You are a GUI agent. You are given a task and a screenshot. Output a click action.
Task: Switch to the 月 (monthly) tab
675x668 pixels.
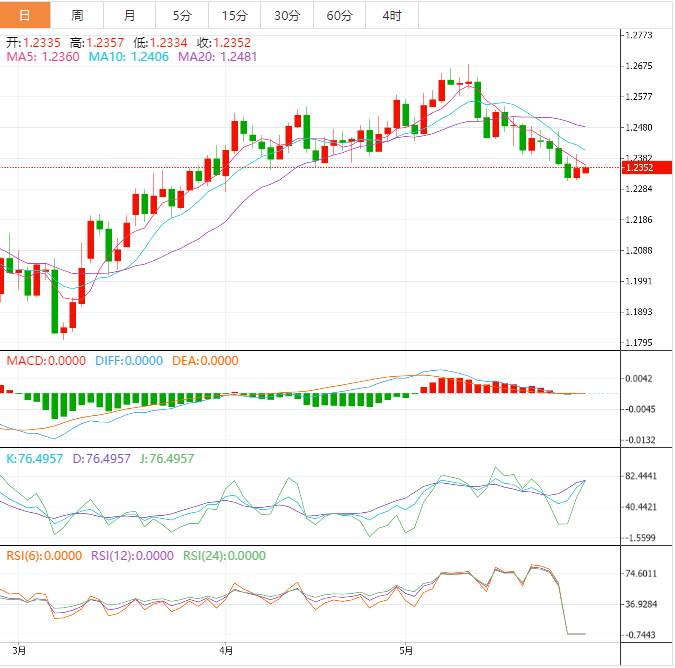129,15
